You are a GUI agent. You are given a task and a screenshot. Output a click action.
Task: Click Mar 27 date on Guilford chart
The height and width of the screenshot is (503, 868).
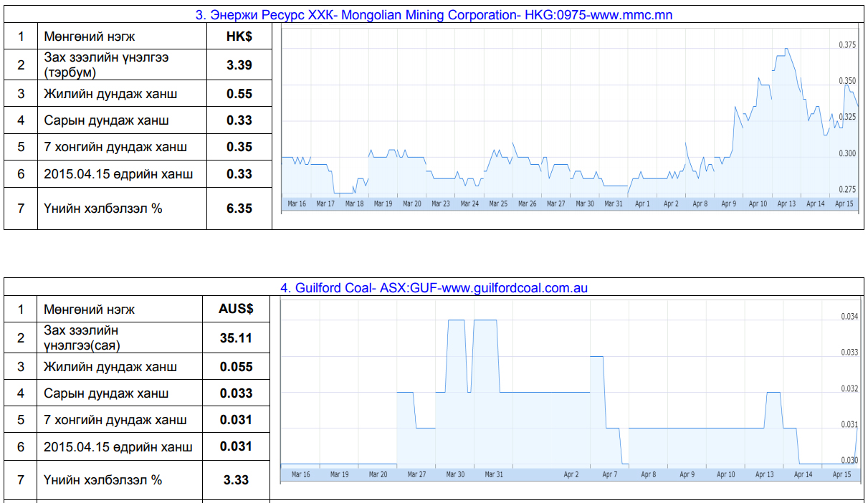point(416,474)
